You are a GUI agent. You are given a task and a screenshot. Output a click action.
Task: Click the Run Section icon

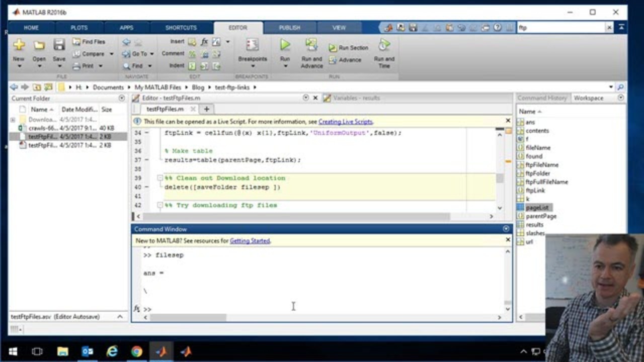click(333, 48)
